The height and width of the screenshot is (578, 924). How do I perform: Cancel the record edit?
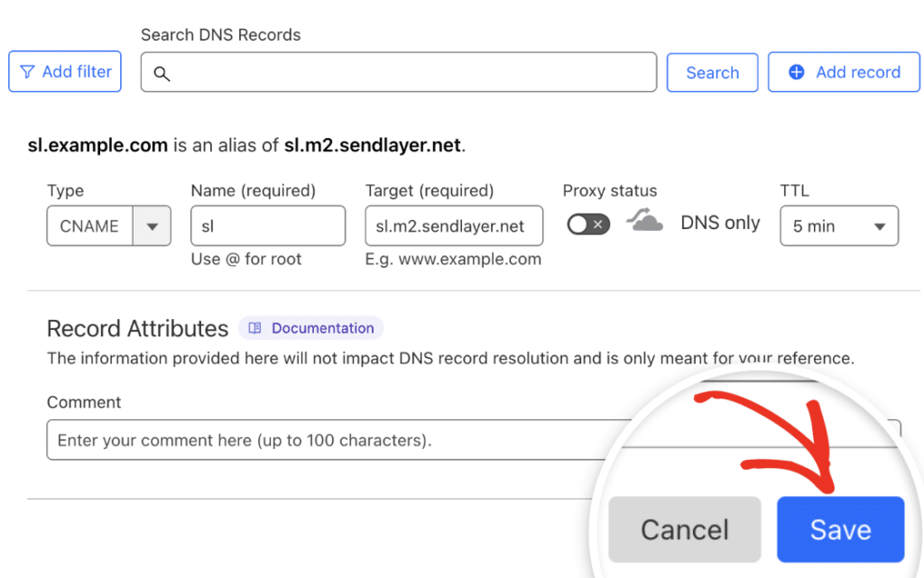[x=685, y=529]
